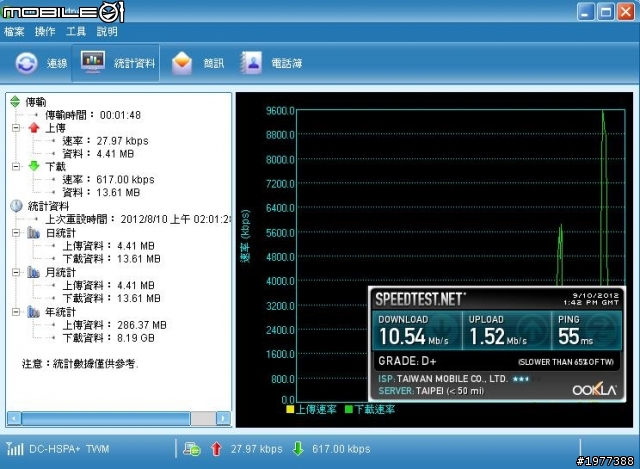Image resolution: width=640 pixels, height=469 pixels.
Task: Click the 注意：統計數據僅供參考 note
Action: pos(80,364)
